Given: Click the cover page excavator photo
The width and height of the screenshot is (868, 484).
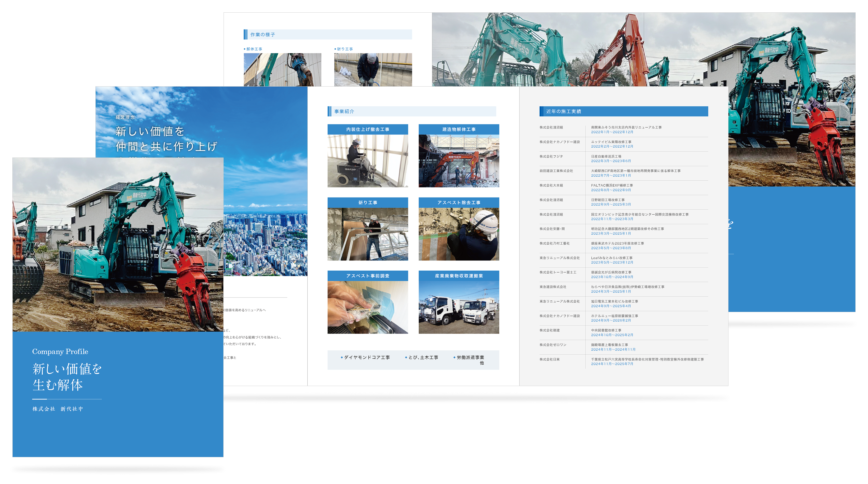Looking at the screenshot, I should (x=118, y=245).
